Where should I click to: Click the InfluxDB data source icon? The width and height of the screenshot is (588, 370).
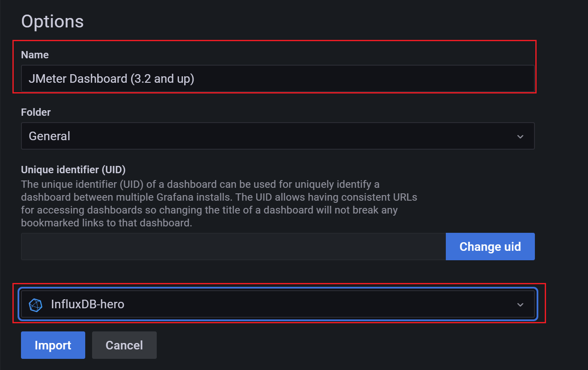36,305
